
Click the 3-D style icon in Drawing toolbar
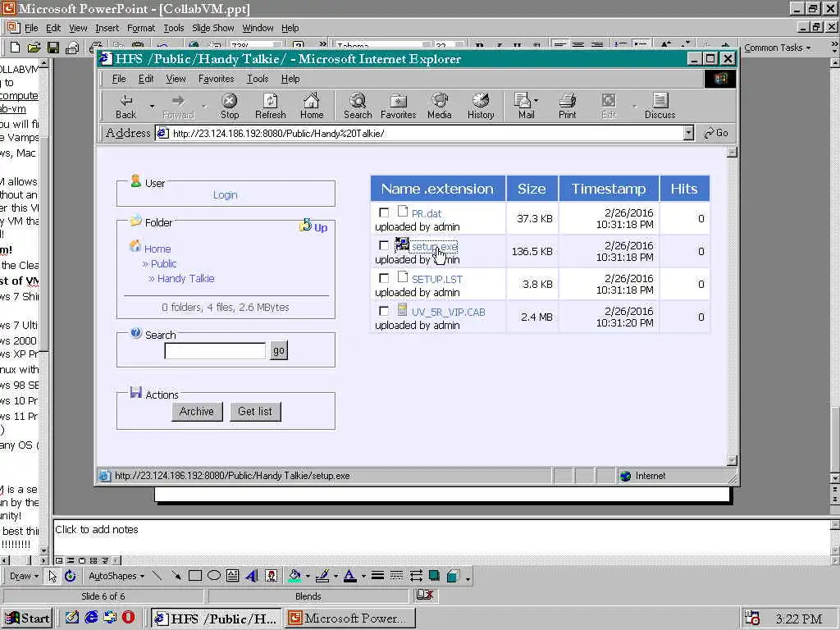pyautogui.click(x=453, y=576)
